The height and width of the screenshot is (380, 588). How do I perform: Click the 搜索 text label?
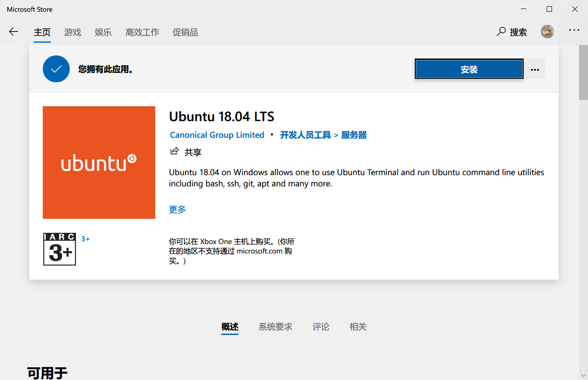pyautogui.click(x=518, y=32)
